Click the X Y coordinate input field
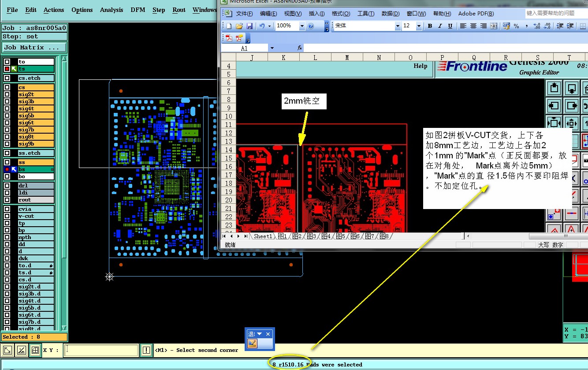The image size is (588, 370). [x=101, y=351]
